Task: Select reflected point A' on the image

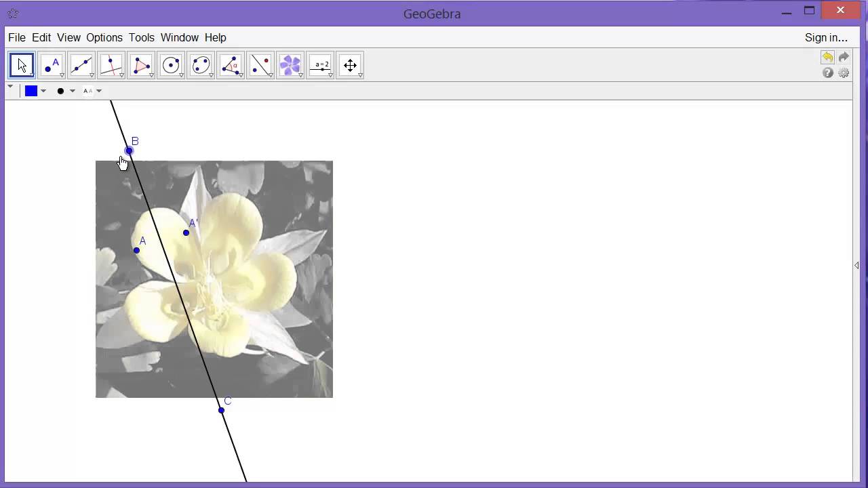Action: (x=186, y=232)
